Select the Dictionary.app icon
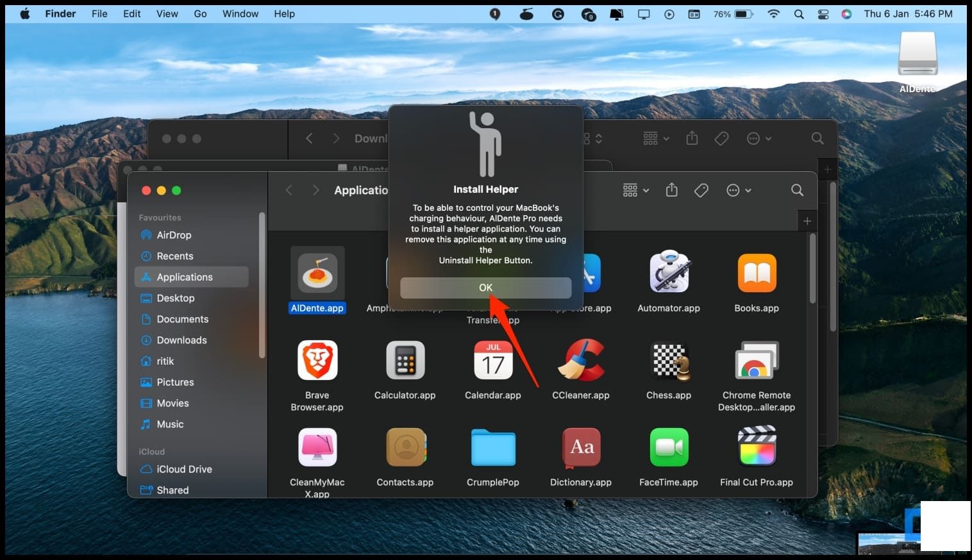 581,447
